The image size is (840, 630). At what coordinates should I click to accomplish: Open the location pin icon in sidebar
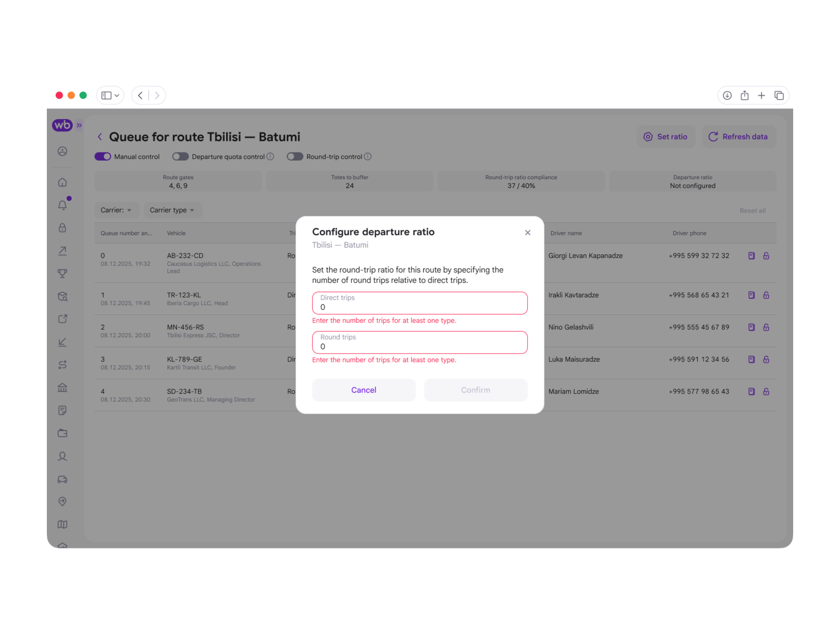coord(62,502)
